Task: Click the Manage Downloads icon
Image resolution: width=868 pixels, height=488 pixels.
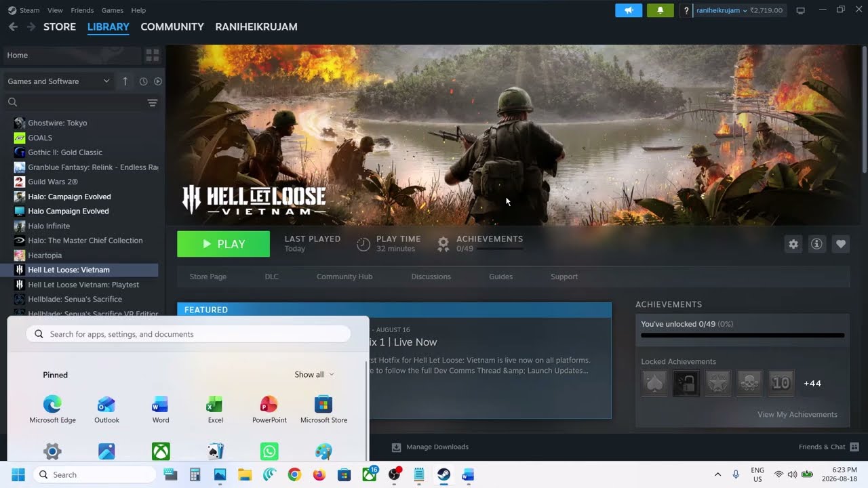Action: click(x=396, y=447)
